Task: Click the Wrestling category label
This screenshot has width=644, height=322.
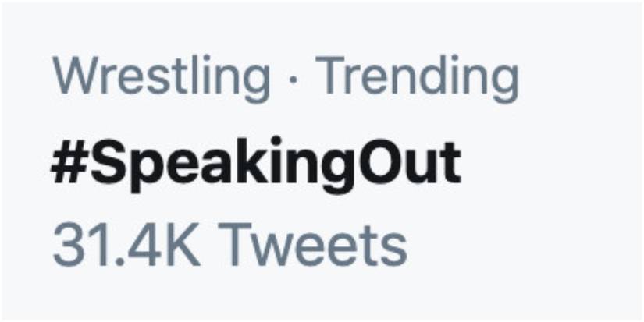Action: click(x=162, y=78)
